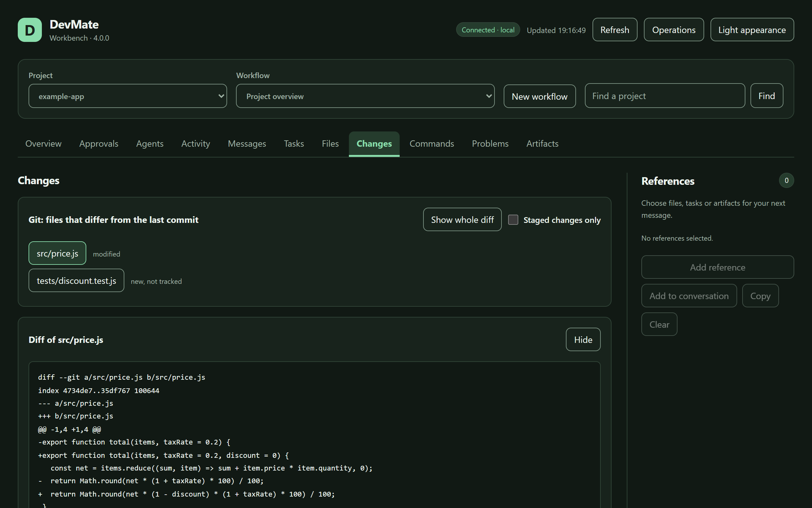Go to the Commands tab
The image size is (812, 508).
click(431, 144)
